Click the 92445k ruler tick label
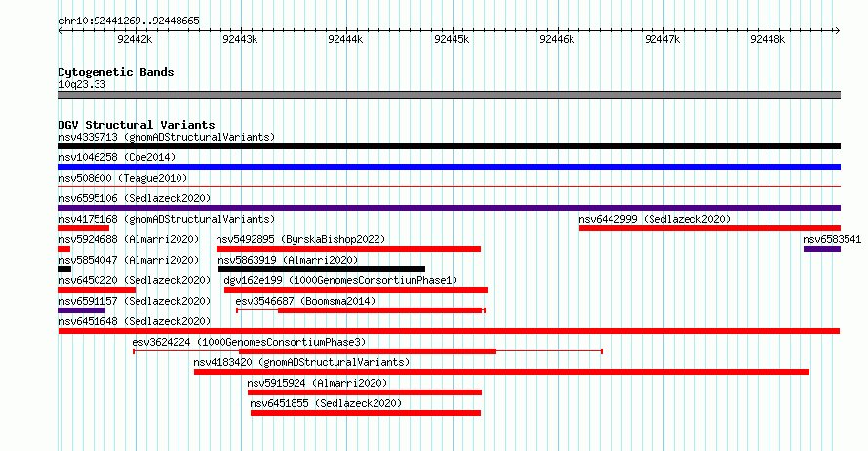Viewport: 868px width, 451px height. pyautogui.click(x=452, y=39)
